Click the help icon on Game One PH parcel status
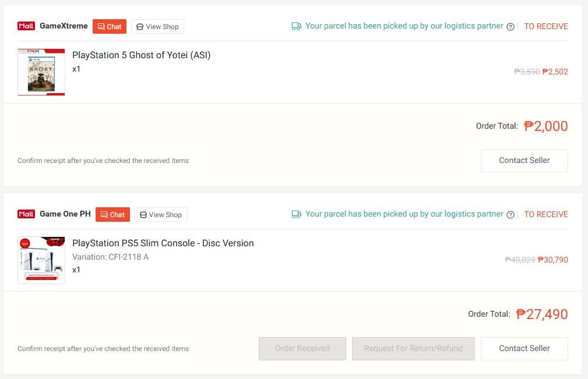Image resolution: width=588 pixels, height=379 pixels. tap(510, 215)
